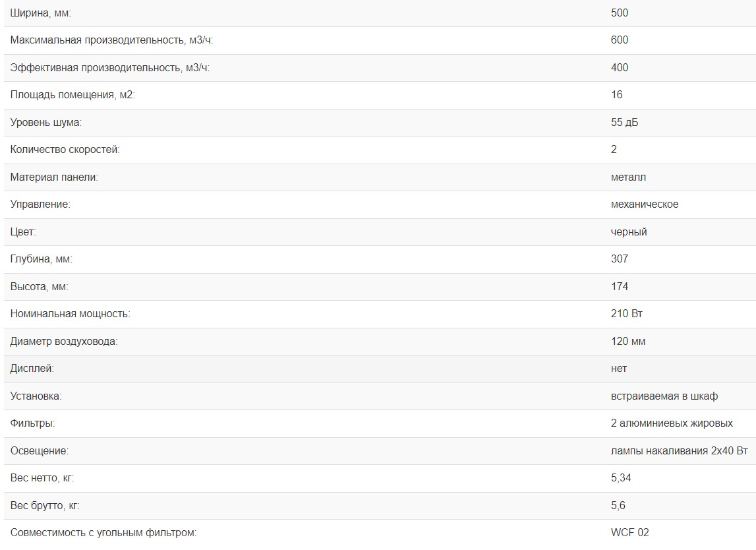This screenshot has height=550, width=756.
Task: Click the color value "черный"
Action: point(629,232)
